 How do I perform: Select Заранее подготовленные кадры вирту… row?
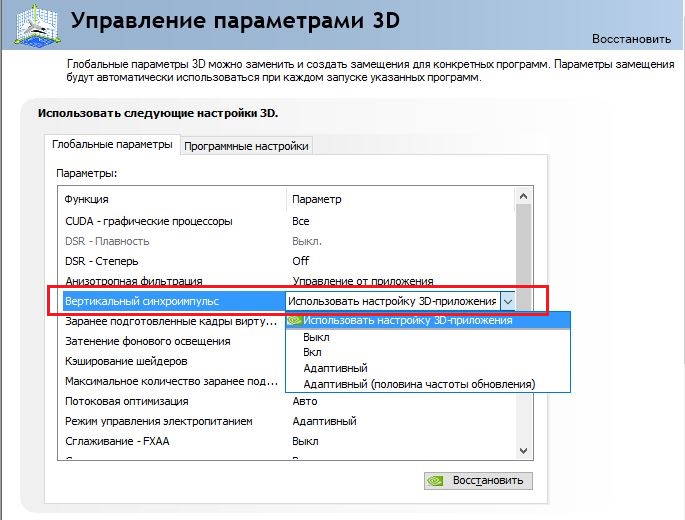(172, 321)
